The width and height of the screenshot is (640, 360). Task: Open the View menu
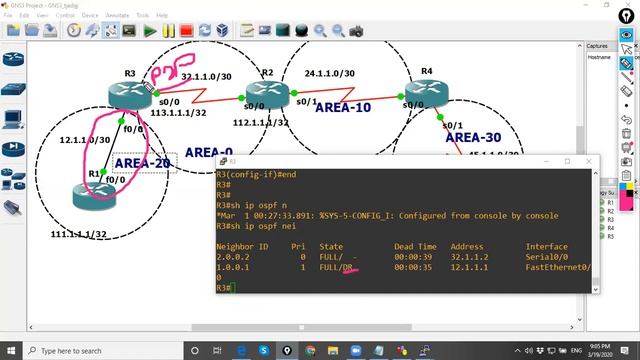point(42,15)
